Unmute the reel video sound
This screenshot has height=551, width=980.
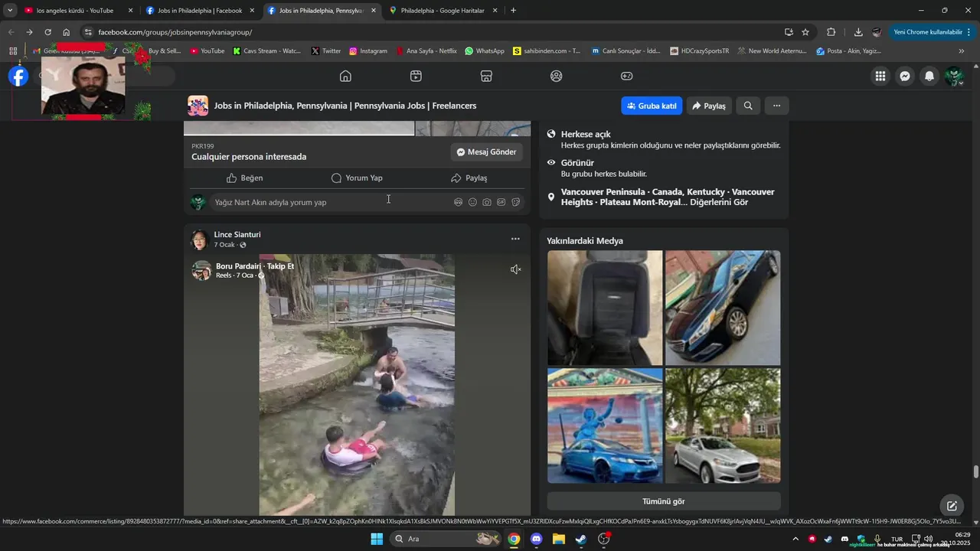pyautogui.click(x=516, y=269)
